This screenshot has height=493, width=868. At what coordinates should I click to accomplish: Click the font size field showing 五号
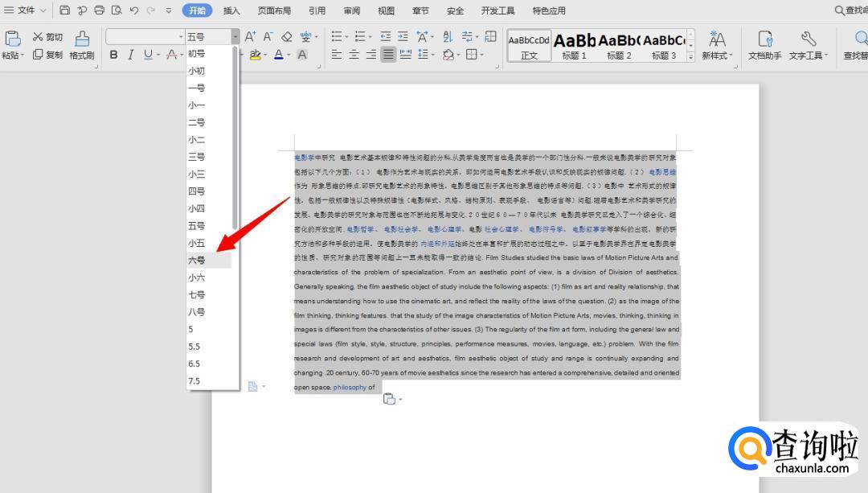pyautogui.click(x=208, y=36)
